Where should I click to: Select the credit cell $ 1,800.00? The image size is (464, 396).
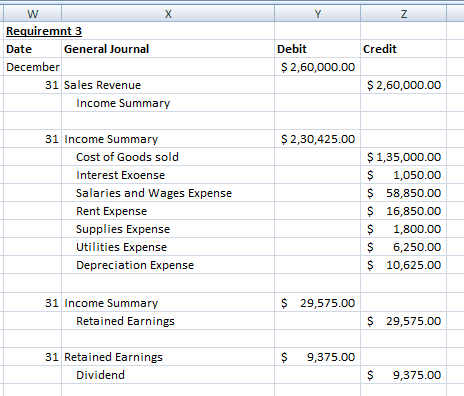click(404, 229)
